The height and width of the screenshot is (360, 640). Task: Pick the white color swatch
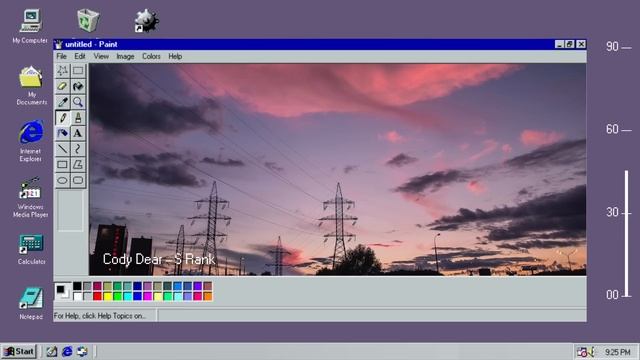[x=77, y=296]
